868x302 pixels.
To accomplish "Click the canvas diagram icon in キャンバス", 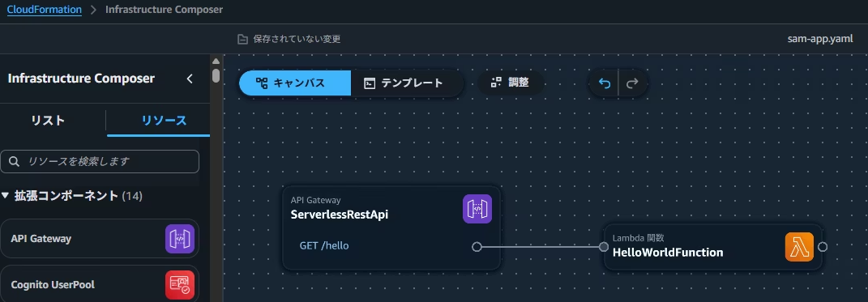I will coord(262,83).
